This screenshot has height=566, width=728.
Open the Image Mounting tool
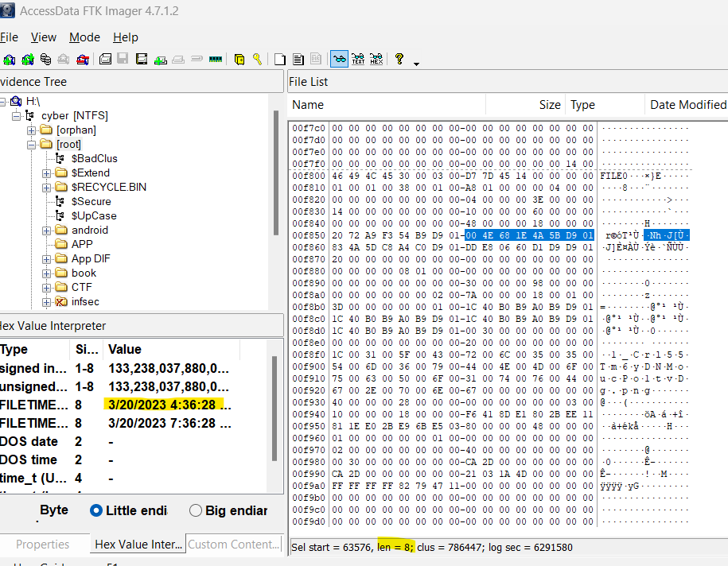[45, 60]
